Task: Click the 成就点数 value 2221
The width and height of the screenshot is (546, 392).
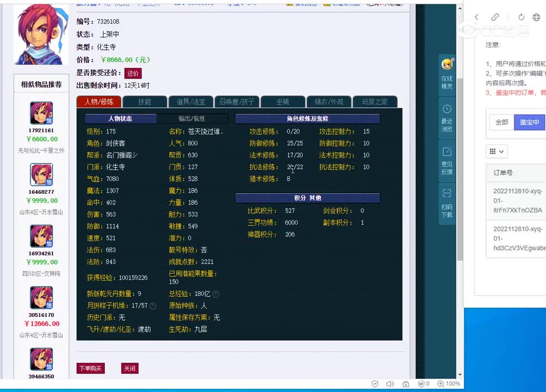Action: click(207, 262)
